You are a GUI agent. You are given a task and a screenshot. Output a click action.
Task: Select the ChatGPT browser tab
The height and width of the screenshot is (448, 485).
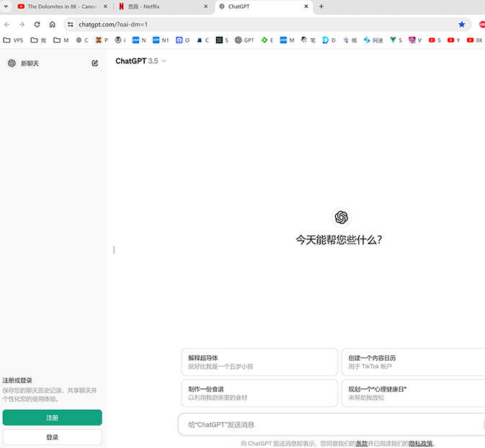pyautogui.click(x=264, y=6)
